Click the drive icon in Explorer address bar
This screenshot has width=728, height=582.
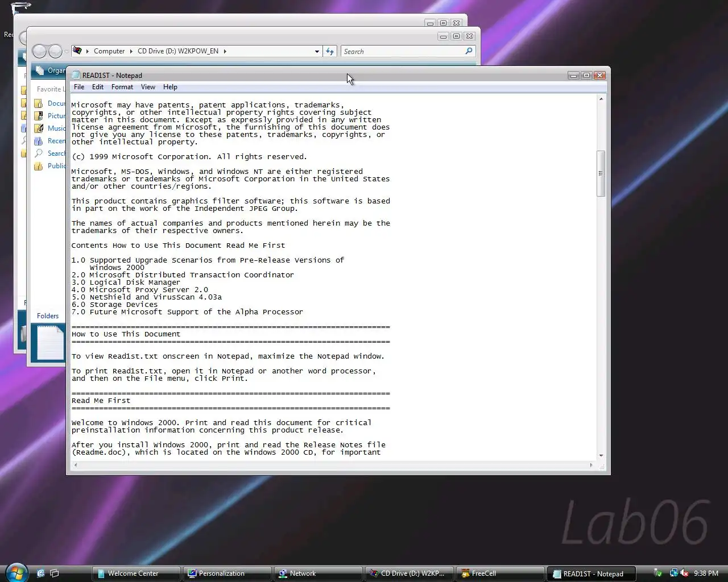point(77,51)
